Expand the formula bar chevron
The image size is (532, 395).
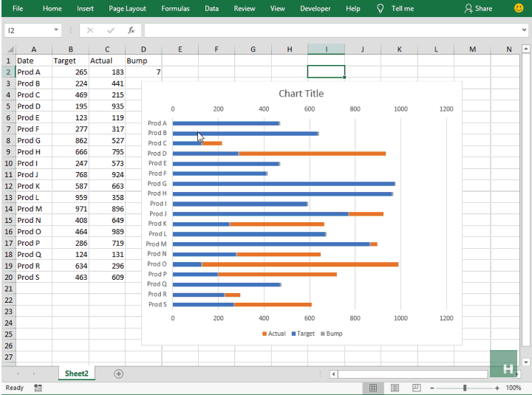click(524, 30)
